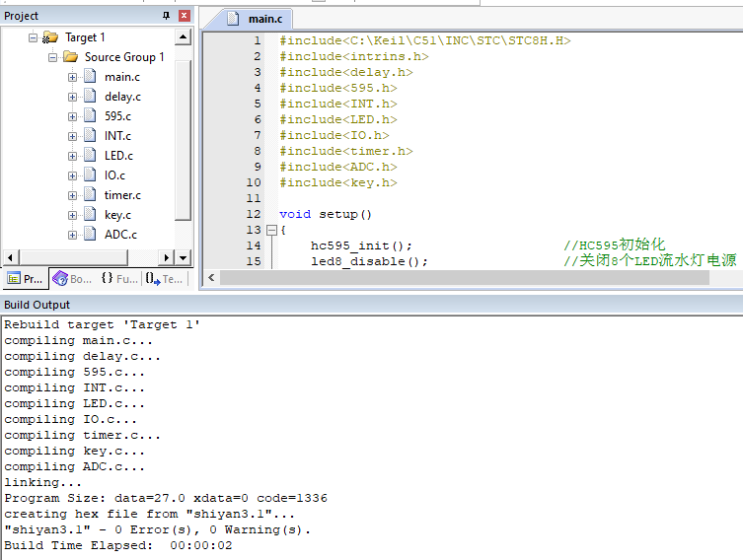Select the Source Group 1 label
This screenshot has height=560, width=743.
coord(124,57)
